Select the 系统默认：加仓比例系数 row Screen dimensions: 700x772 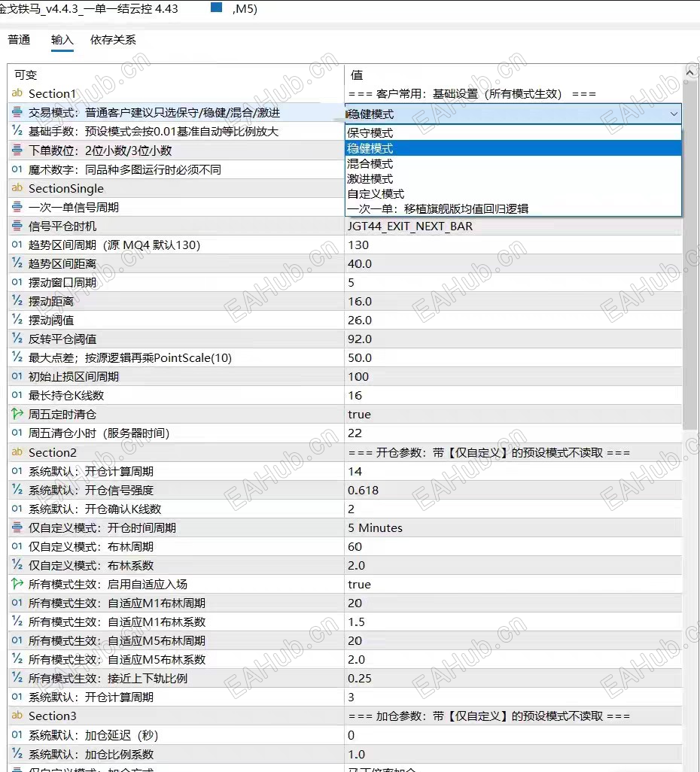[x=345, y=754]
